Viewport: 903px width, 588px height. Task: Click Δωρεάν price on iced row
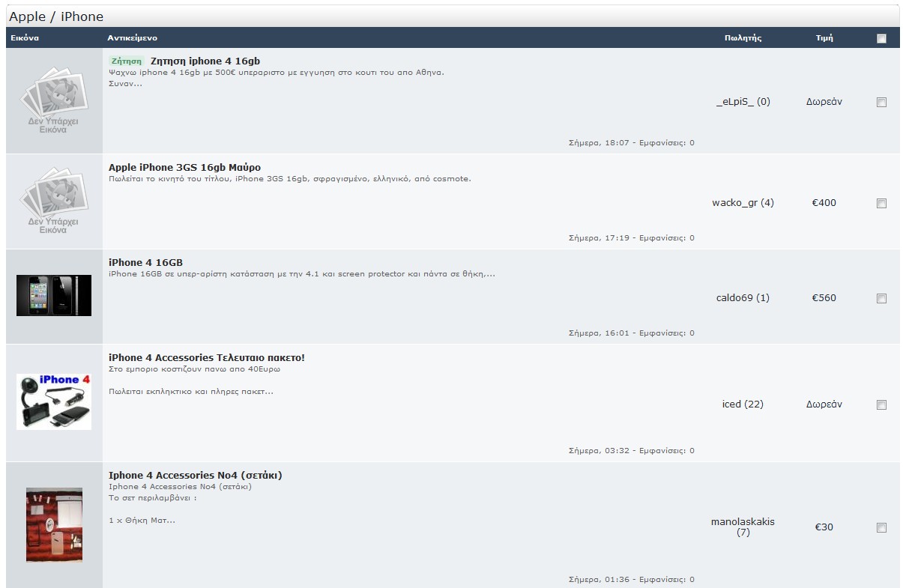(824, 404)
